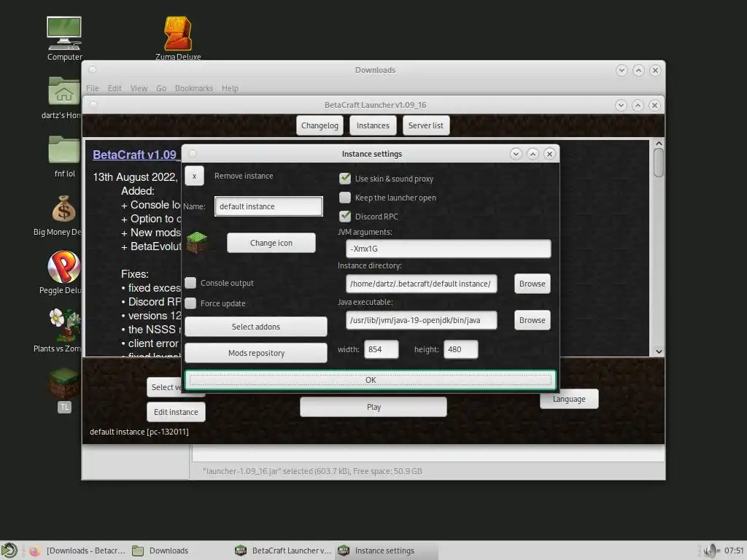The height and width of the screenshot is (560, 747).
Task: Click the grass block instance icon
Action: tap(197, 243)
